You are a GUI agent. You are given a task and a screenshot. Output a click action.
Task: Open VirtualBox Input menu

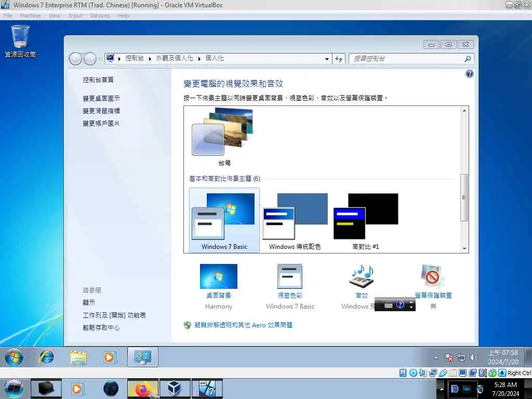(75, 16)
